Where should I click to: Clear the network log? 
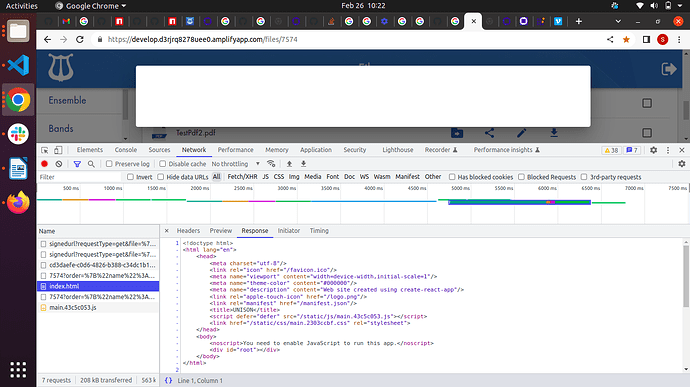pos(59,164)
